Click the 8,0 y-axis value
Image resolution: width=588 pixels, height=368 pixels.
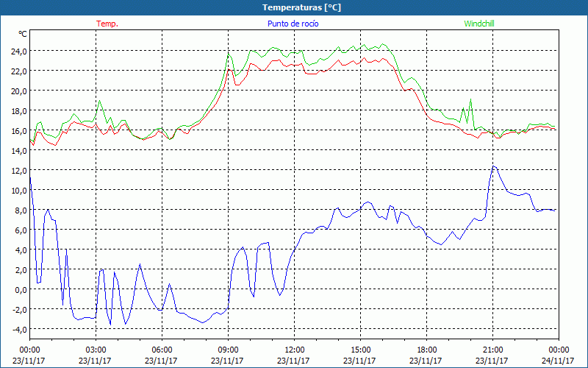(x=21, y=210)
